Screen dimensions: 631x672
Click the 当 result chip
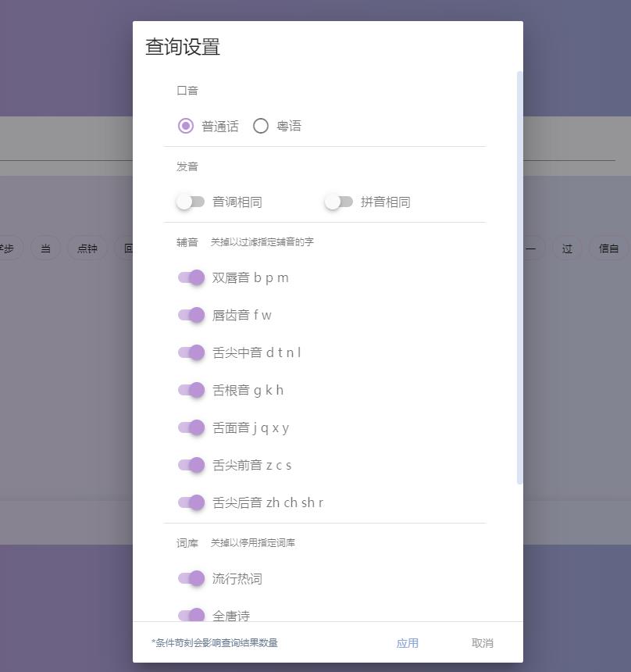tap(45, 248)
